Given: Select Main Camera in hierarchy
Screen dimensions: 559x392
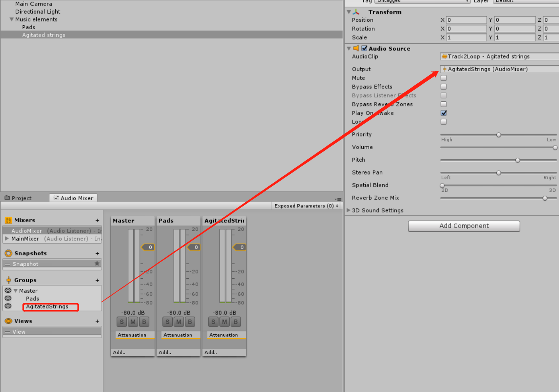Looking at the screenshot, I should tap(34, 4).
